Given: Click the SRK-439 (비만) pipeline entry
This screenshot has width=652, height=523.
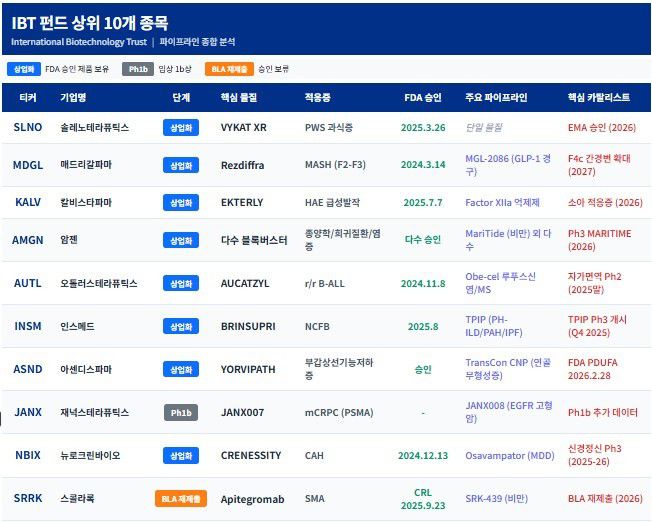Looking at the screenshot, I should point(499,498).
